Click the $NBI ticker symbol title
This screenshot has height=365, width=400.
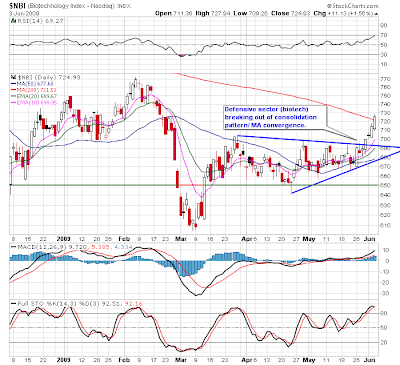pyautogui.click(x=17, y=6)
